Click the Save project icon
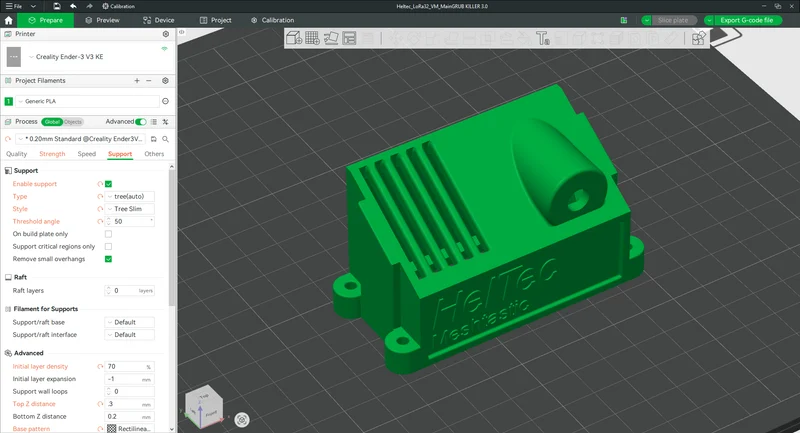This screenshot has height=433, width=800. click(x=57, y=6)
